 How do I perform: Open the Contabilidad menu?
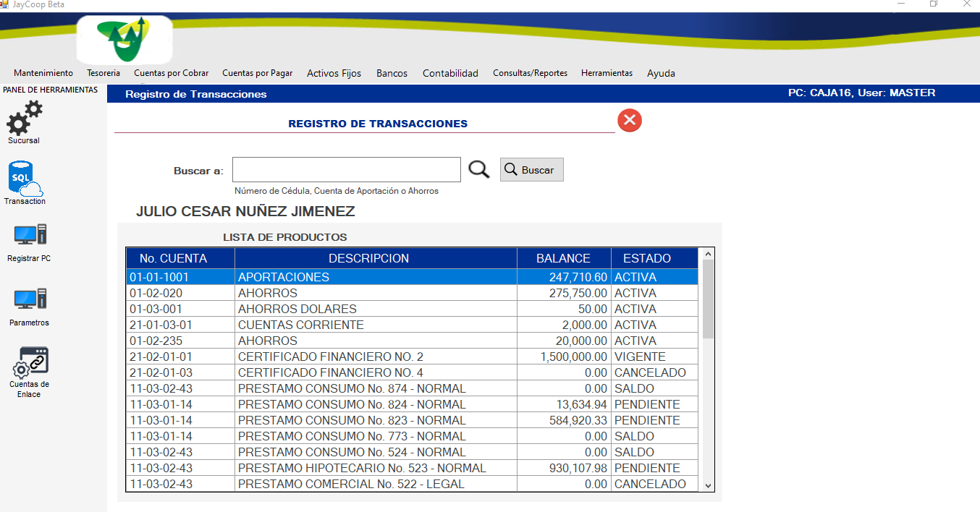[x=450, y=73]
